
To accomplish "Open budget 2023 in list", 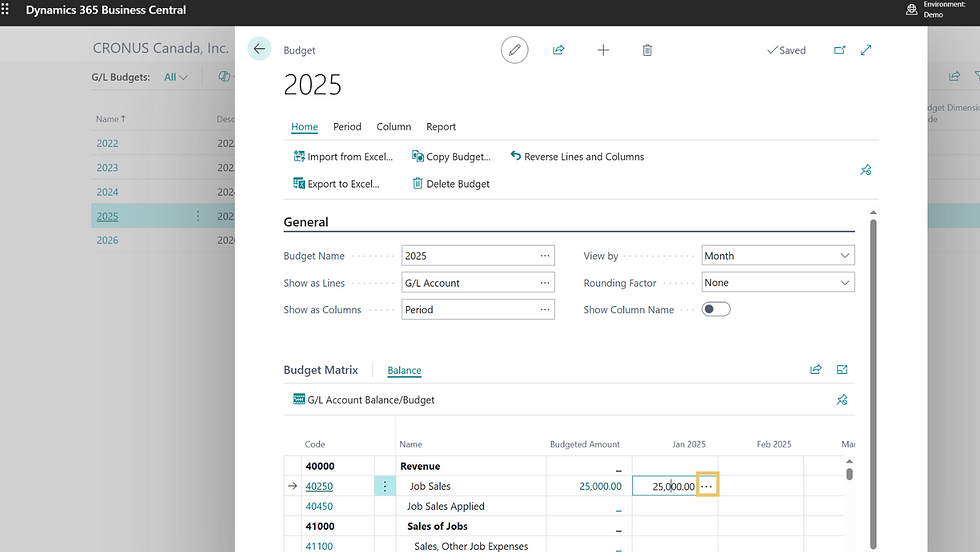I will pos(108,168).
